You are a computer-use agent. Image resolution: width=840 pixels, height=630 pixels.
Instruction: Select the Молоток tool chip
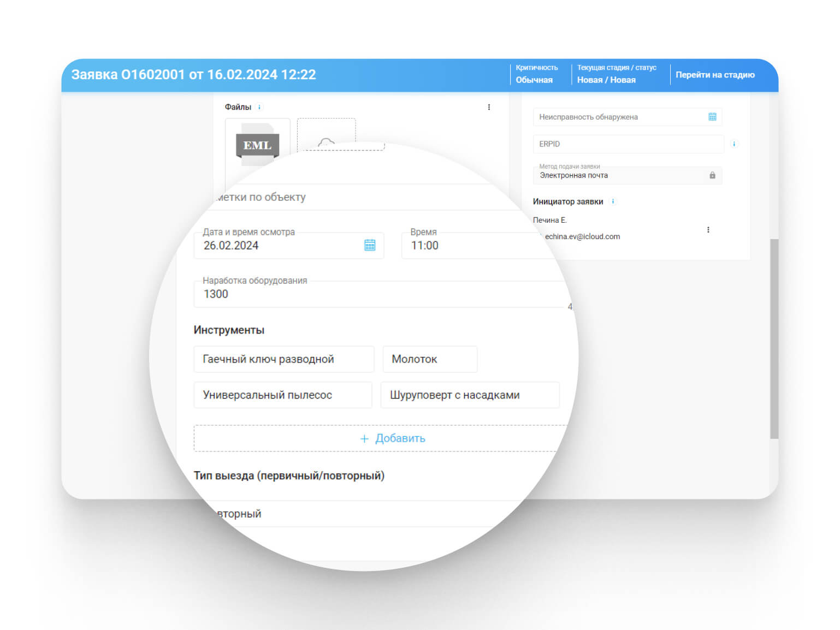pos(430,359)
